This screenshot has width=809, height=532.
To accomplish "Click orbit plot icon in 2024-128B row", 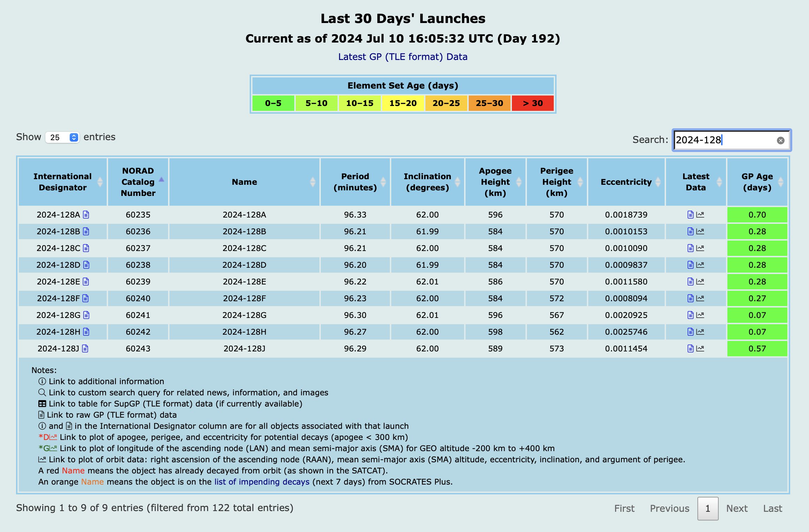I will pyautogui.click(x=700, y=231).
